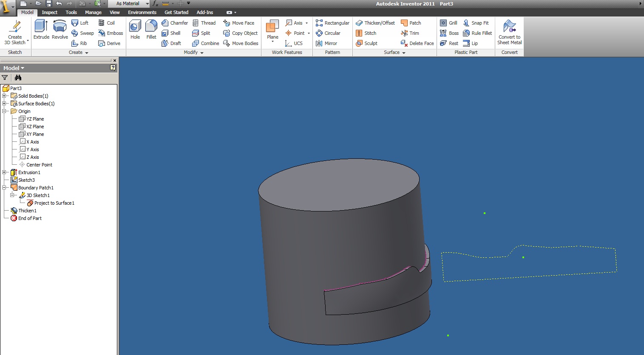Select Thicken1 in the browser tree
This screenshot has height=355, width=644.
(x=27, y=211)
